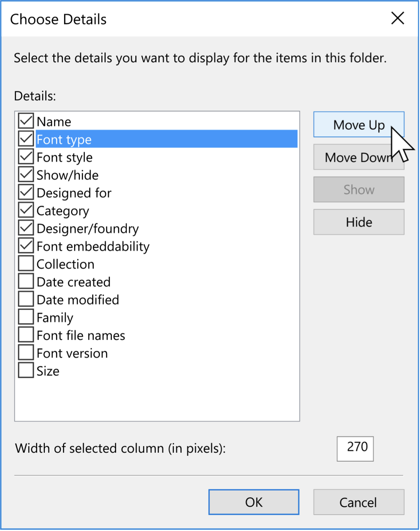Click the Move Down button

[359, 157]
